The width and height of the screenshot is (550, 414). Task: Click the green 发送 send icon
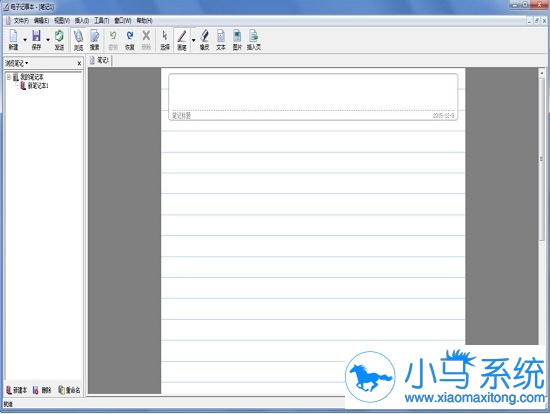(x=59, y=40)
